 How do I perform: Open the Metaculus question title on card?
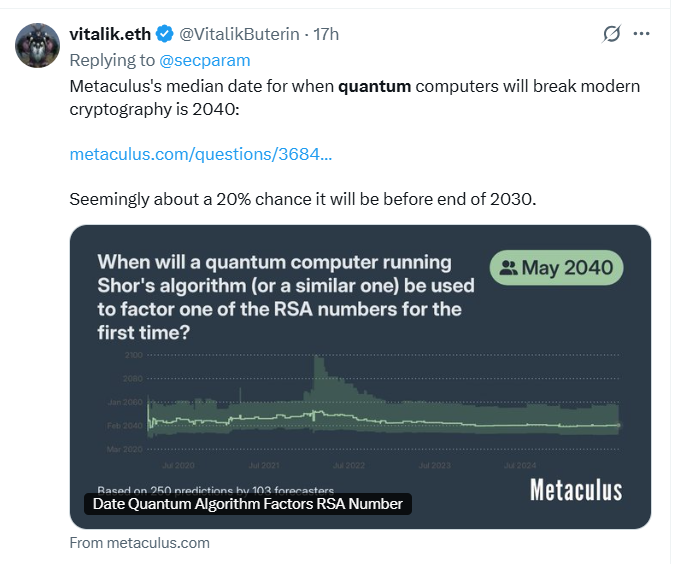click(286, 297)
